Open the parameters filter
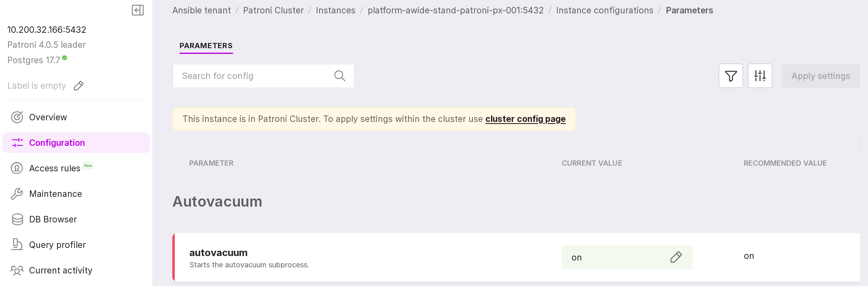Image resolution: width=868 pixels, height=286 pixels. point(730,76)
